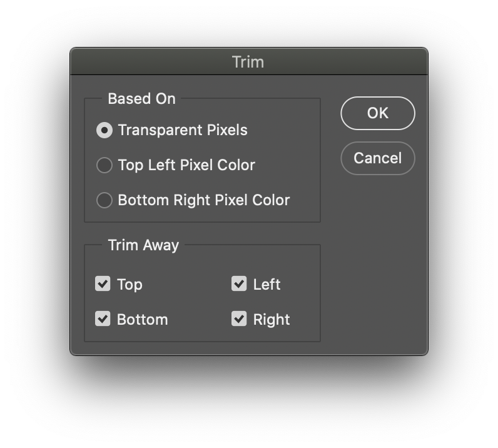Uncheck the Right trim checkbox
This screenshot has width=498, height=448.
(x=239, y=318)
